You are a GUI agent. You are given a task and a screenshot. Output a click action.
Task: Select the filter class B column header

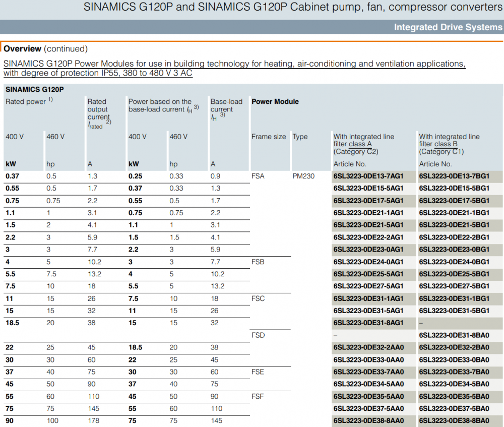(x=449, y=144)
